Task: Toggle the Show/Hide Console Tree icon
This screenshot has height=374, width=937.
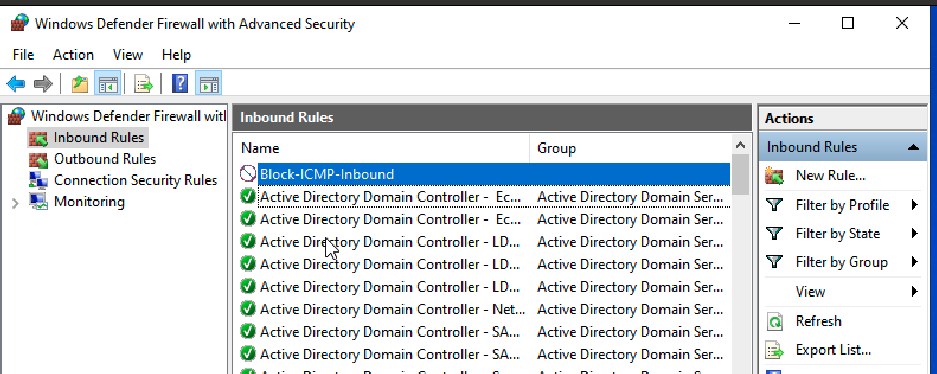Action: 108,84
